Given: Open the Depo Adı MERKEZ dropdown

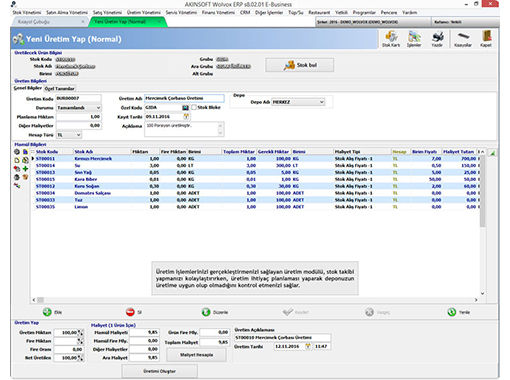Looking at the screenshot, I should [322, 102].
